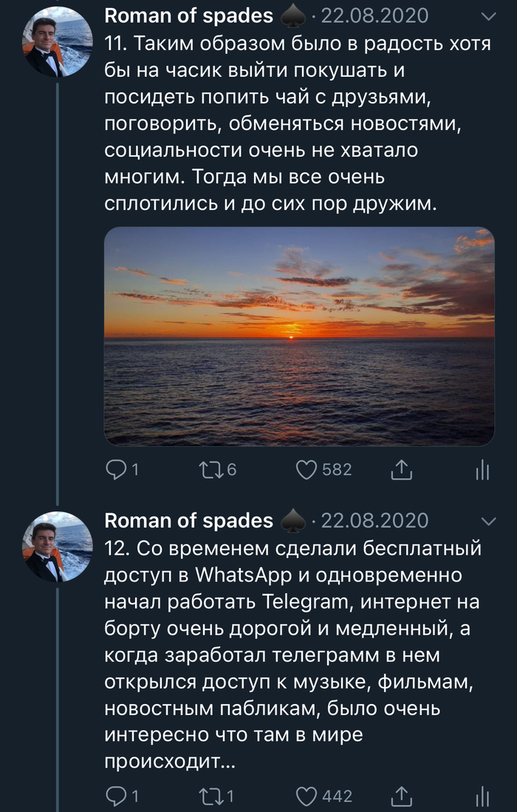517x812 pixels.
Task: Open Roman of spades profile name, tweet 12
Action: tap(188, 520)
